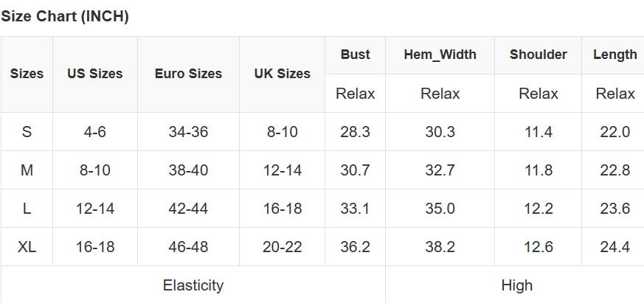Click the Hem_Width column header

point(440,55)
